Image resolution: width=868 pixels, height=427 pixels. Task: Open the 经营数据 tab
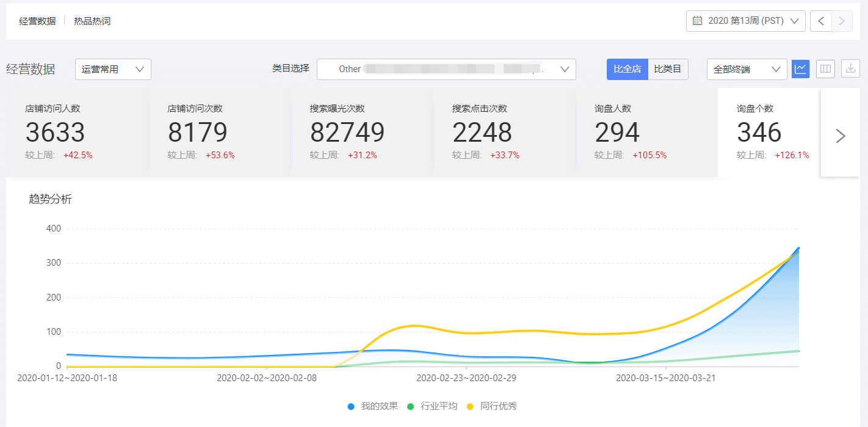point(37,21)
